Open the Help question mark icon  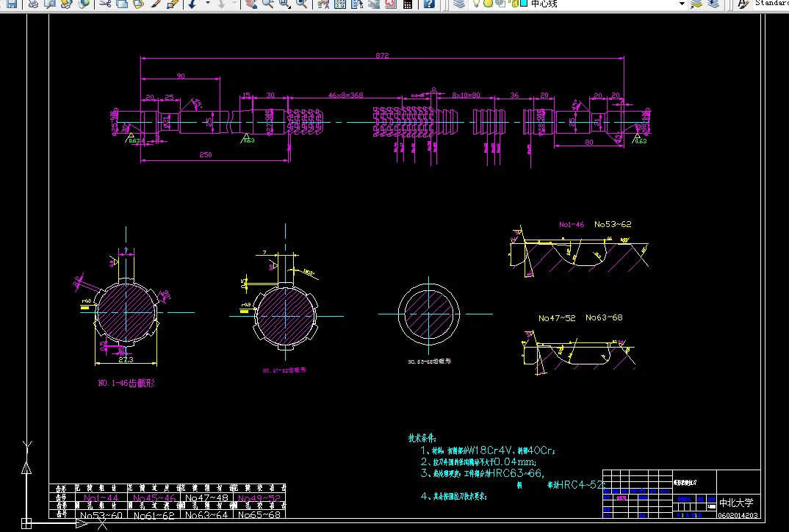[x=429, y=4]
